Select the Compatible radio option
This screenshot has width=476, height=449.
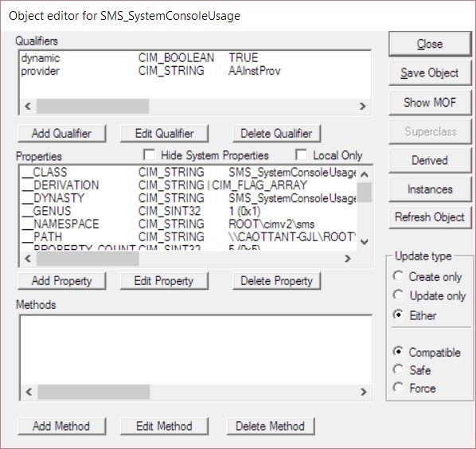point(398,352)
